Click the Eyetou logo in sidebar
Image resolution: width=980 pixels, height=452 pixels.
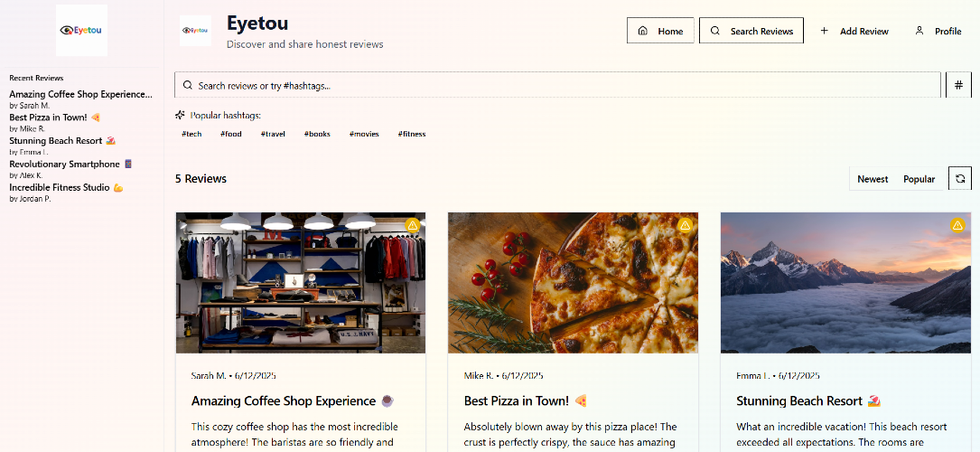(x=81, y=30)
